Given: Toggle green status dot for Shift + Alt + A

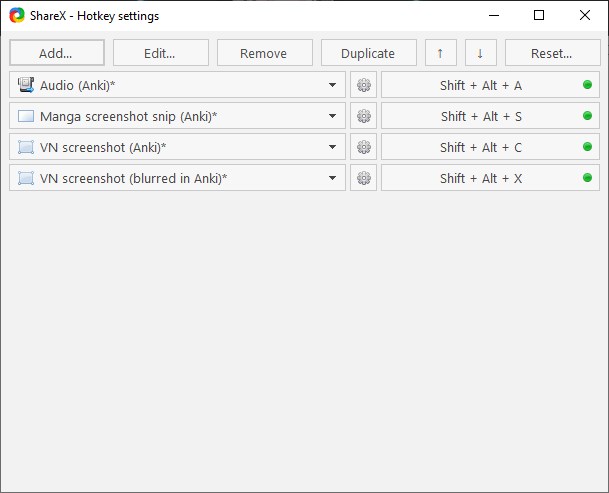Looking at the screenshot, I should click(587, 85).
